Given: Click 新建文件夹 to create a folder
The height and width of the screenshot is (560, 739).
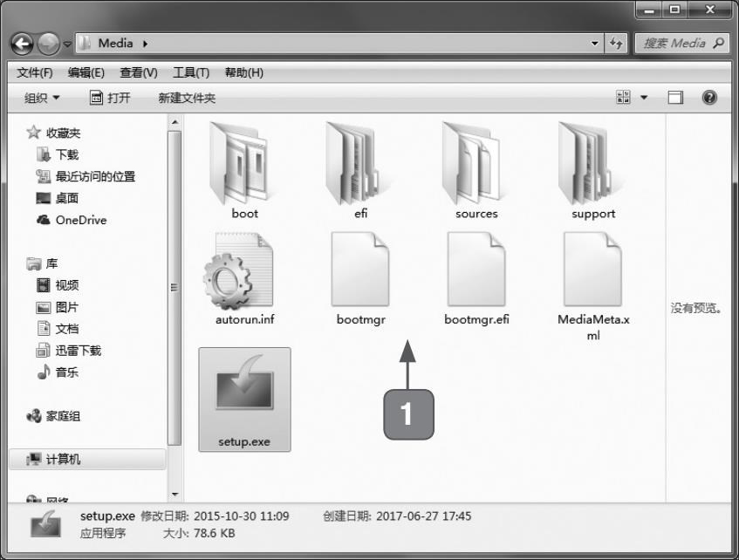Looking at the screenshot, I should [187, 98].
